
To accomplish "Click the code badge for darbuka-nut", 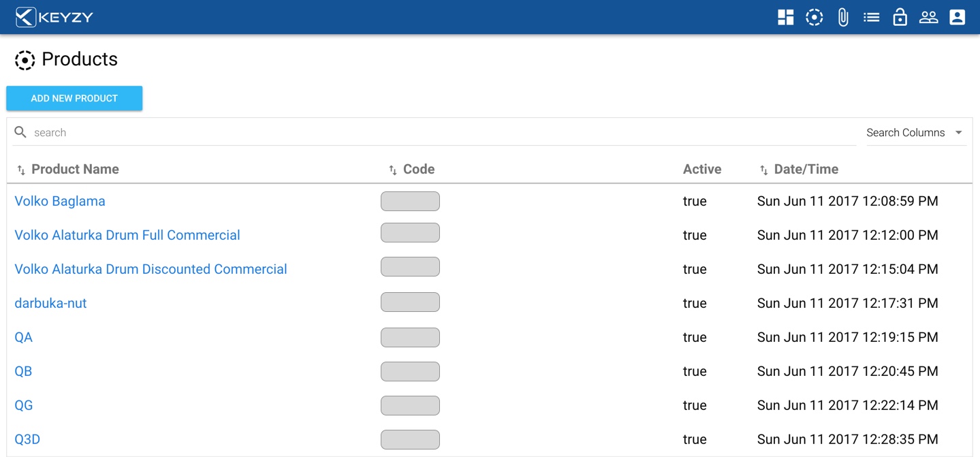I will click(x=410, y=302).
